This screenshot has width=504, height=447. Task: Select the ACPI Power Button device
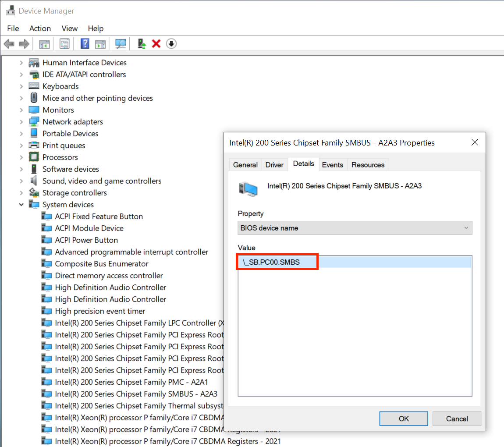point(86,240)
